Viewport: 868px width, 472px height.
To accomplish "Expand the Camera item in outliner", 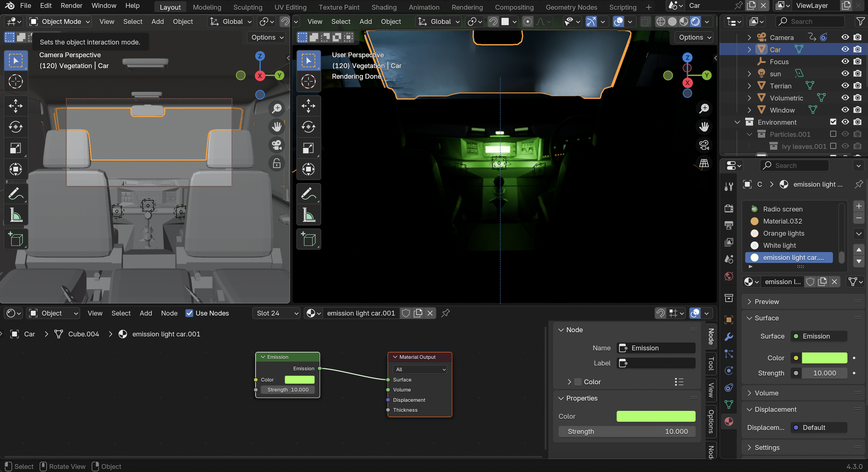I will (x=749, y=37).
